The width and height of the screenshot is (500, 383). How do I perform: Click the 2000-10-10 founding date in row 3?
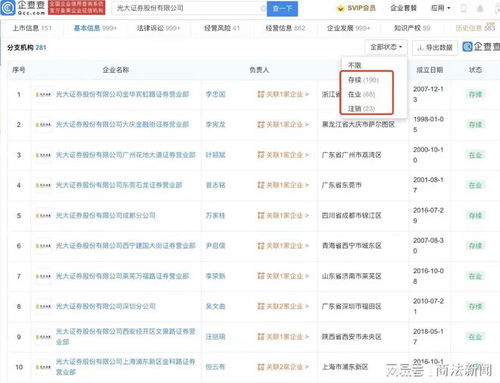click(x=428, y=155)
